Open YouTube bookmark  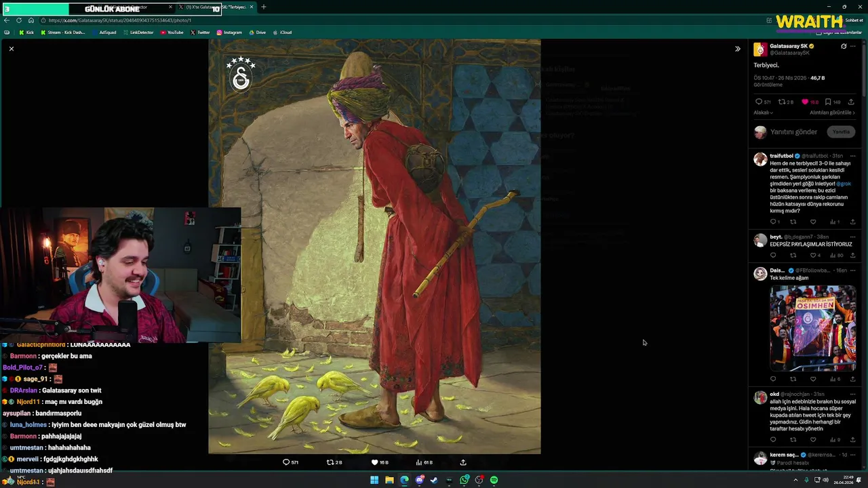pyautogui.click(x=172, y=33)
